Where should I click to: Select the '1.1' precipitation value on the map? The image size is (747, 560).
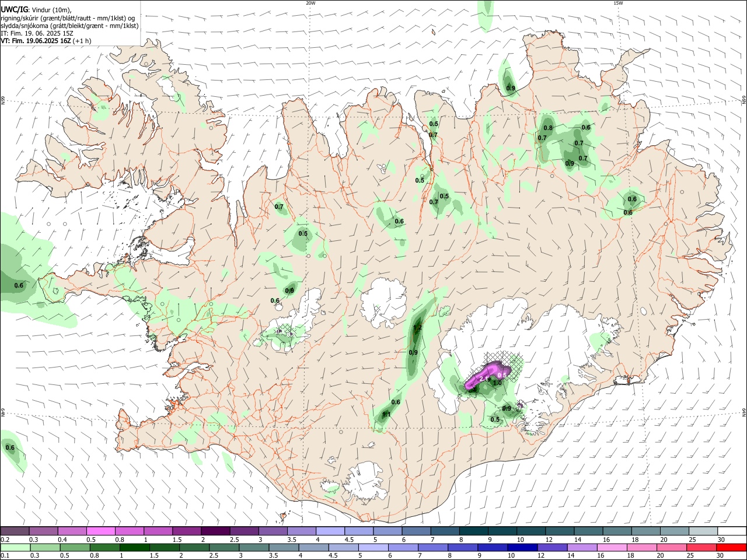pos(386,415)
